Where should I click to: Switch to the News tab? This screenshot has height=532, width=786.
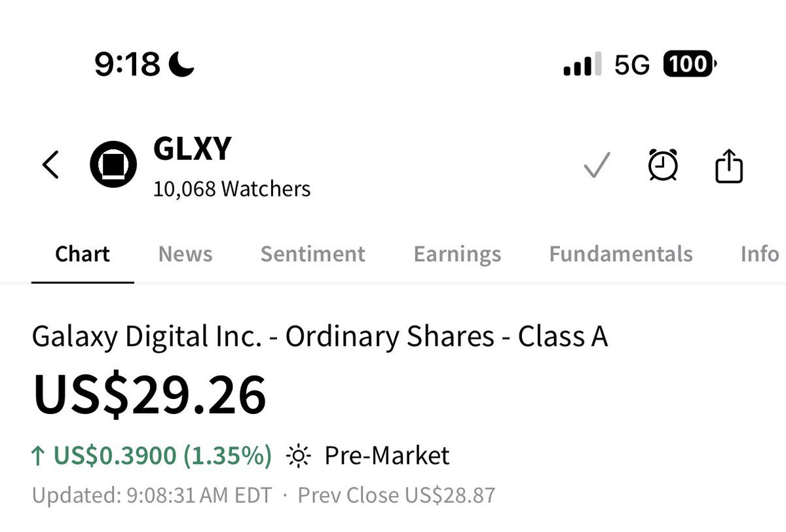pyautogui.click(x=185, y=254)
